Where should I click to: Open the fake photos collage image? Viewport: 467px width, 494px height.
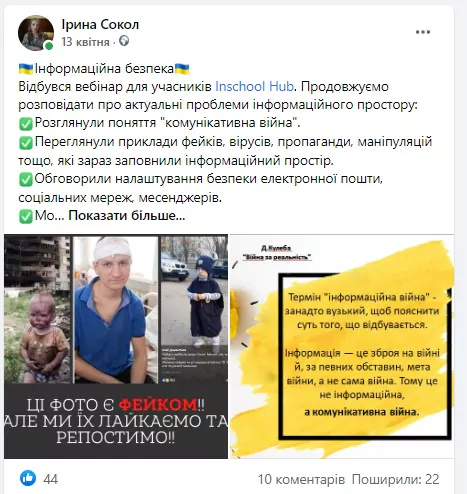[116, 346]
